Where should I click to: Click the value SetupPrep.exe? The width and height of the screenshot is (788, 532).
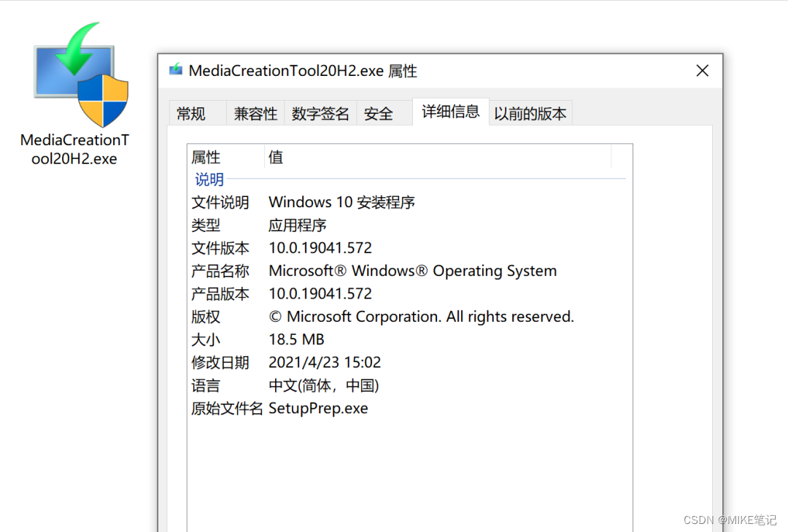tap(318, 408)
